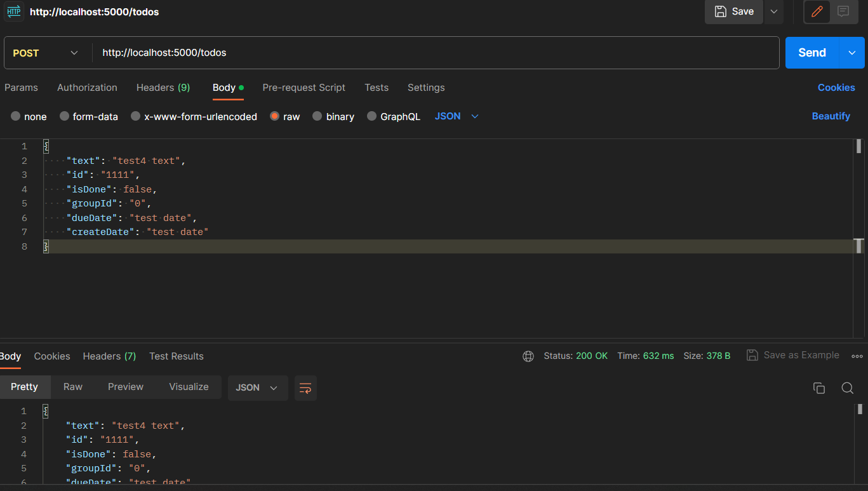This screenshot has width=868, height=491.
Task: Open the response Cookies tab
Action: tap(52, 356)
